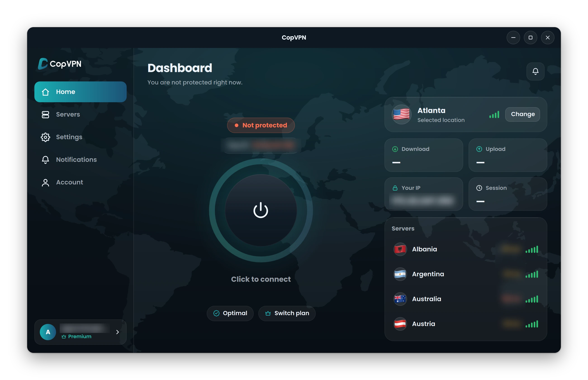Open Settings from the sidebar

coord(81,137)
